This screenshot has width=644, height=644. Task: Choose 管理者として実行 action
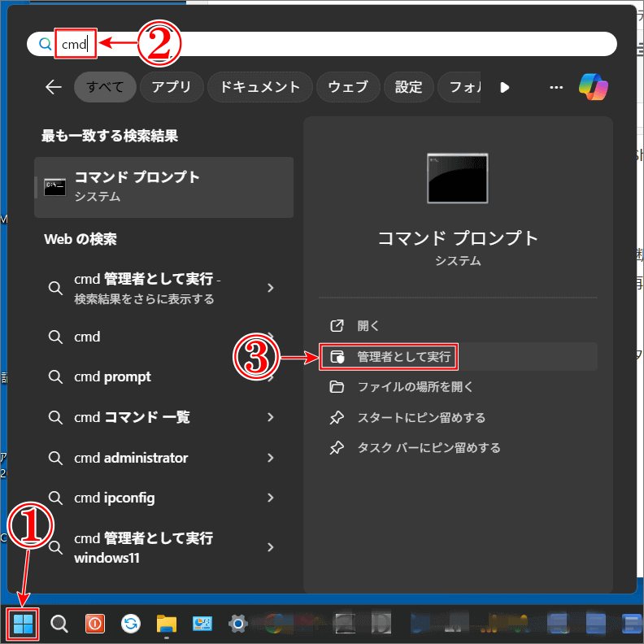(x=458, y=356)
